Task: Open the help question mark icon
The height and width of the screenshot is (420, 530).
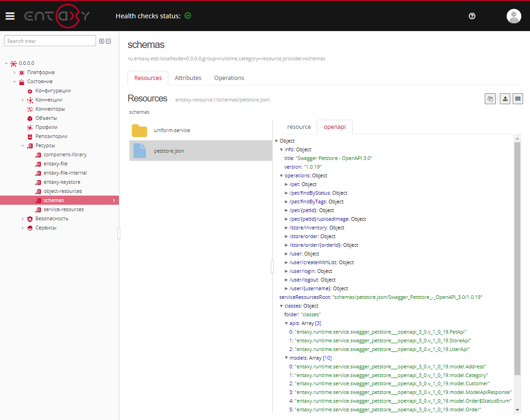Action: [x=472, y=16]
